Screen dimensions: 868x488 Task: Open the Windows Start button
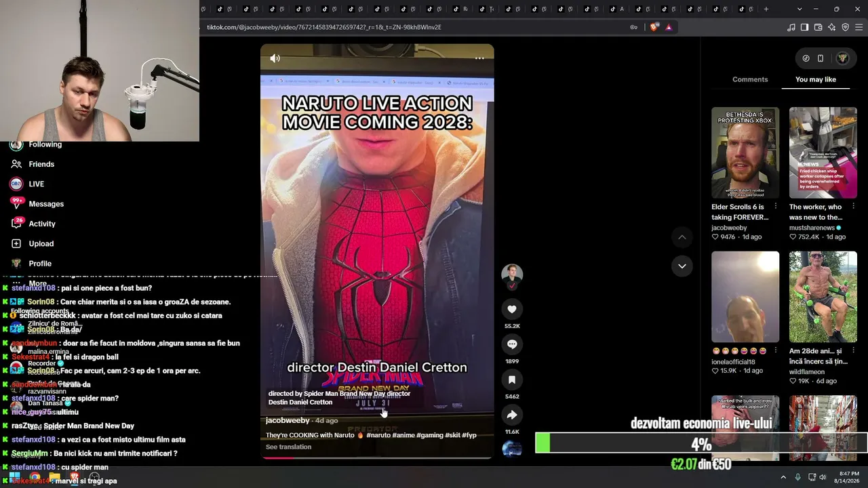pos(14,476)
